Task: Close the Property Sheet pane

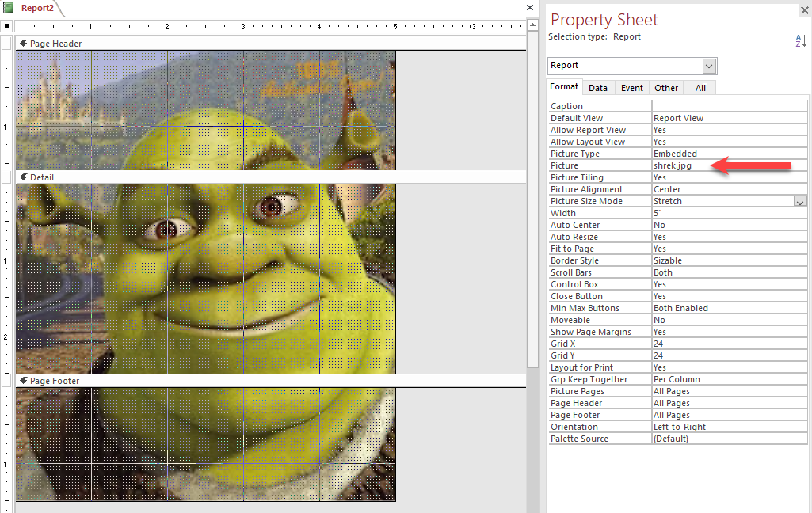Action: point(804,9)
